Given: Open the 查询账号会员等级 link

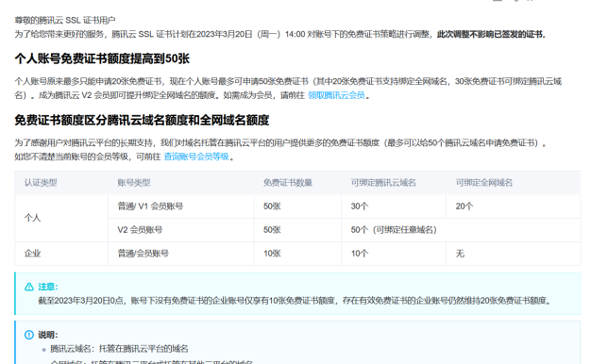Looking at the screenshot, I should click(x=196, y=157).
